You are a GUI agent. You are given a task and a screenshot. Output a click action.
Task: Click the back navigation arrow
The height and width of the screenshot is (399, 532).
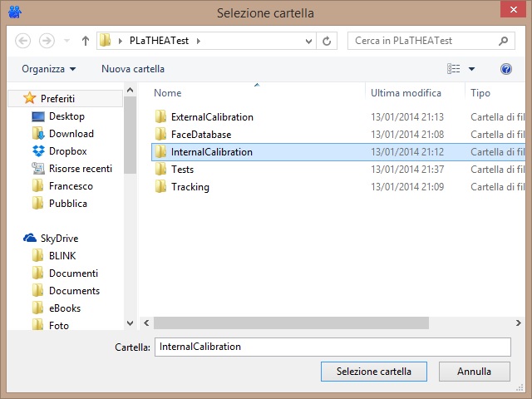[x=23, y=40]
